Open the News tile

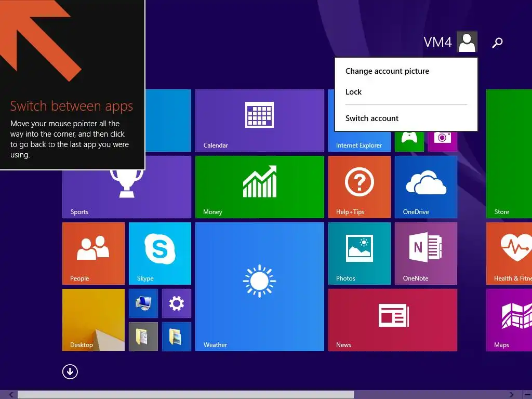(x=393, y=320)
